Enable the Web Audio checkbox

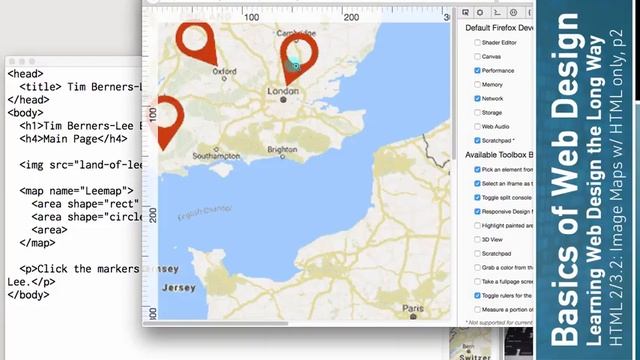pyautogui.click(x=477, y=127)
